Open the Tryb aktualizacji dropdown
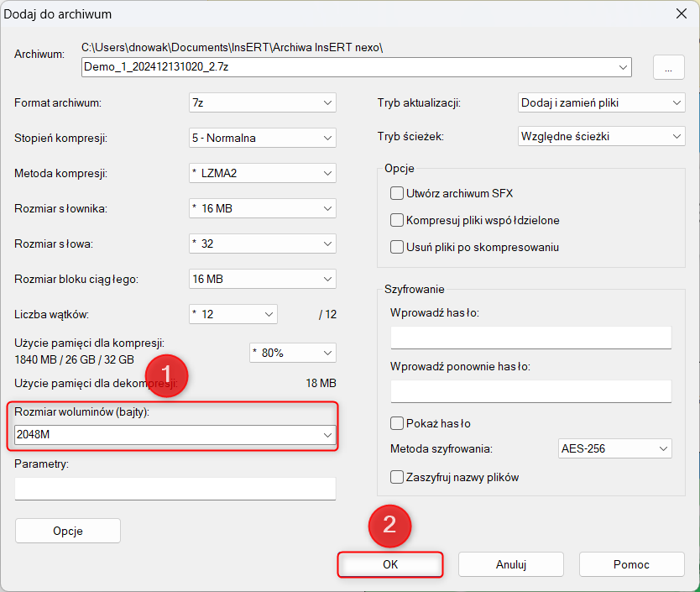This screenshot has width=700, height=592. coord(601,102)
